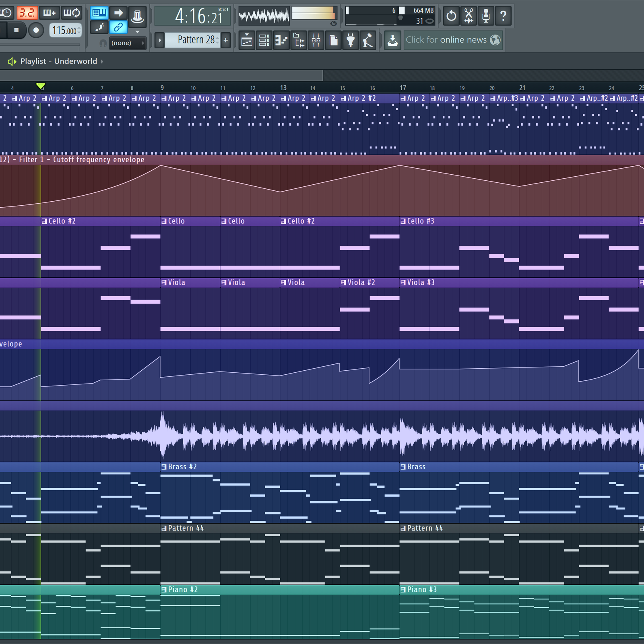Click the microphone one-click recording icon
This screenshot has width=644, height=644.
pos(486,16)
